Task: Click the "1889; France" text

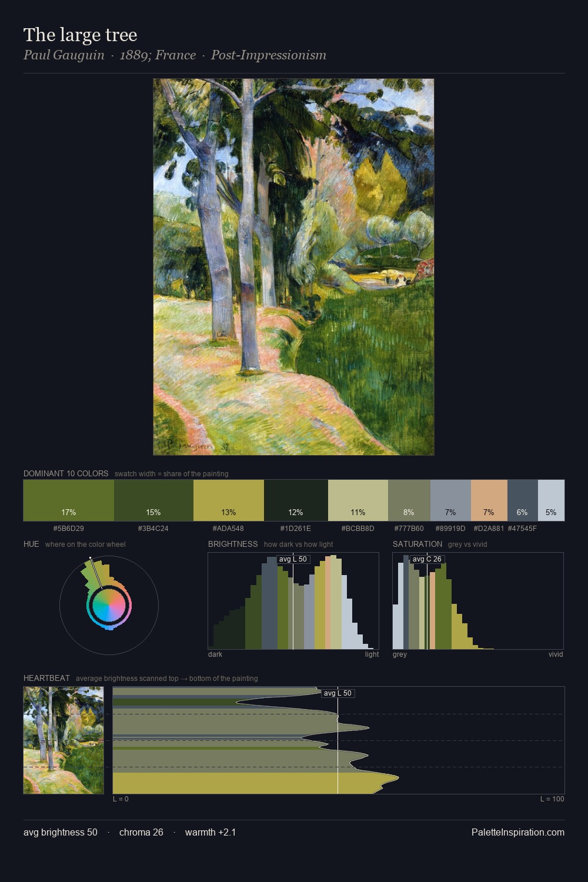Action: pos(158,55)
